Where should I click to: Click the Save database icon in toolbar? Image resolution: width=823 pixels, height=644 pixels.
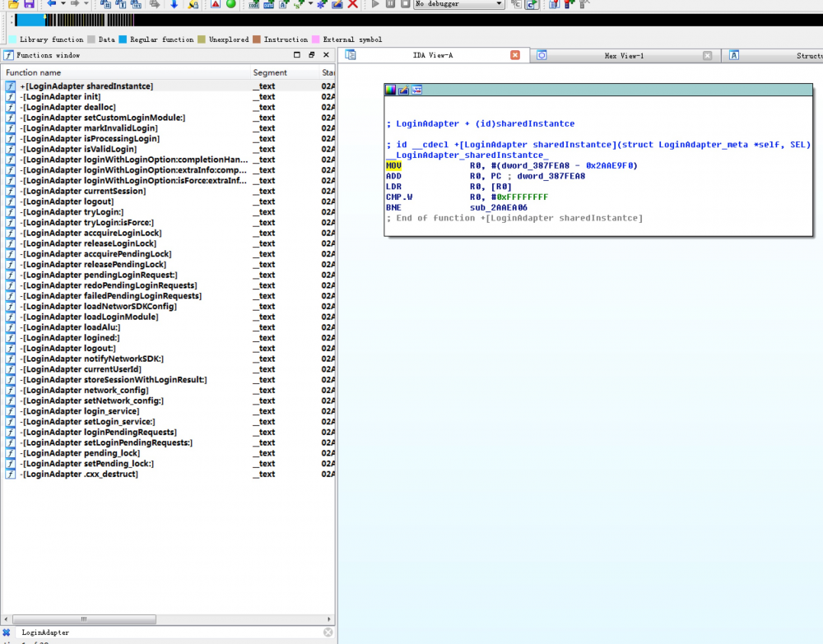[29, 4]
